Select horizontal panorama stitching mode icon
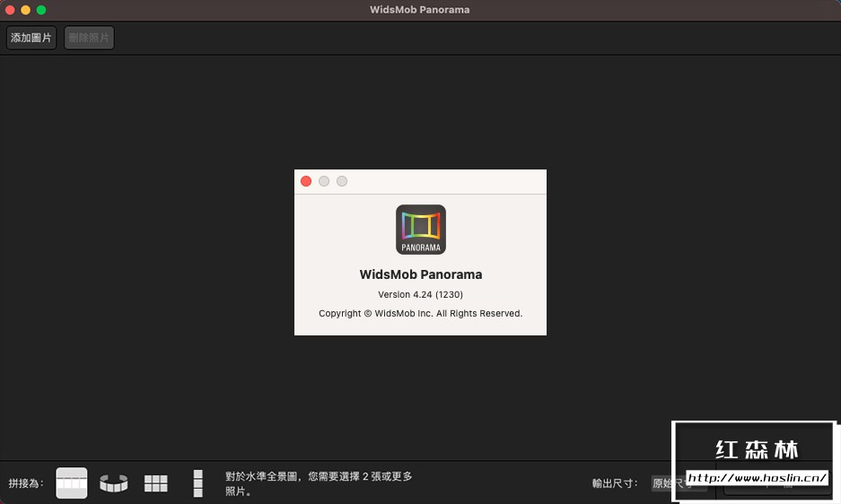Screen dimensions: 841x504 [71, 483]
